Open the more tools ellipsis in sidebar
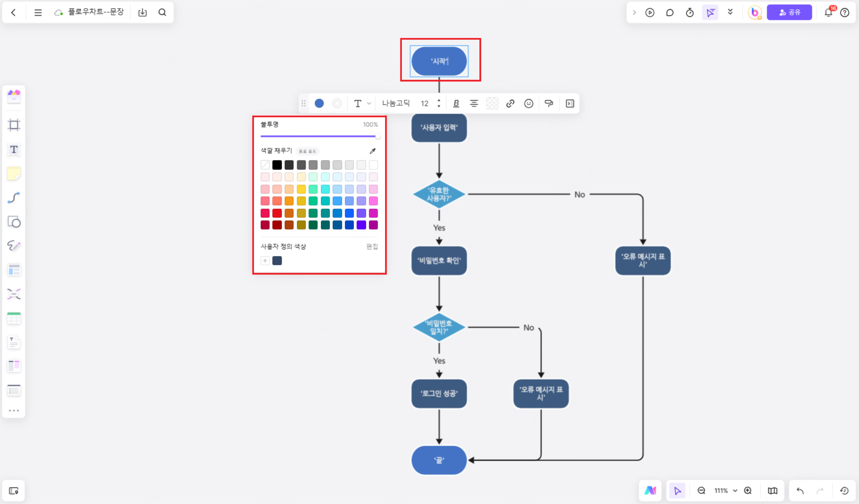Image resolution: width=859 pixels, height=504 pixels. point(14,410)
